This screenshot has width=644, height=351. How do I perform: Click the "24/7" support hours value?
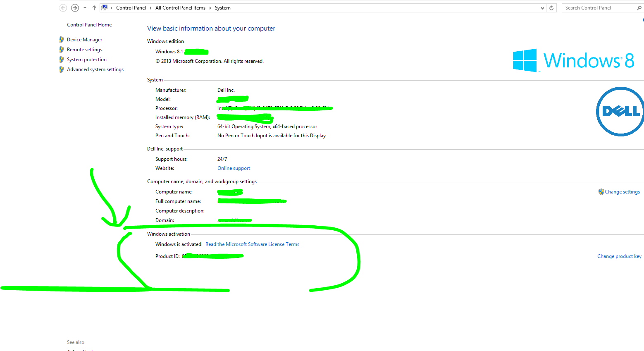tap(222, 159)
